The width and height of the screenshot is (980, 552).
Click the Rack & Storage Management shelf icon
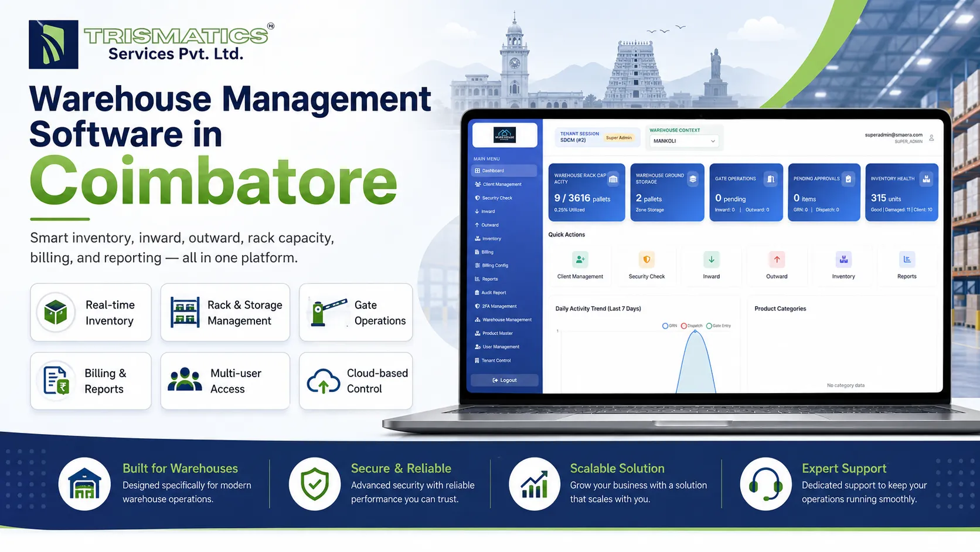[185, 312]
